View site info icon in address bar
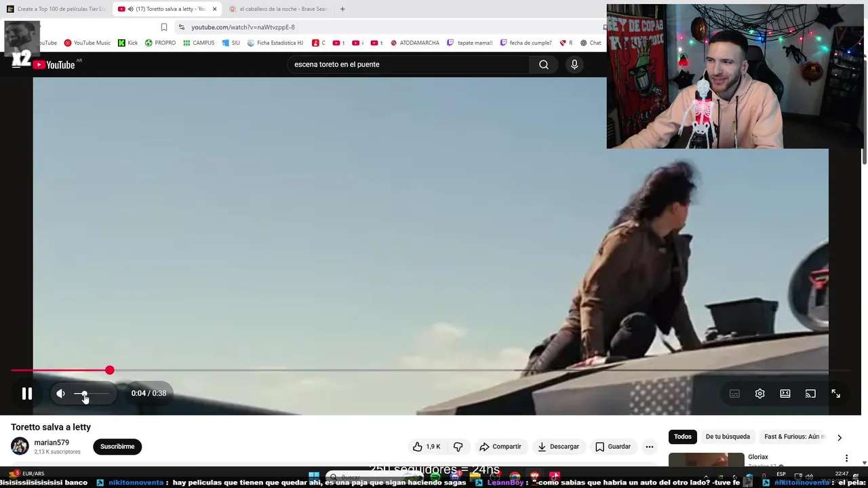The image size is (868, 488). (182, 27)
